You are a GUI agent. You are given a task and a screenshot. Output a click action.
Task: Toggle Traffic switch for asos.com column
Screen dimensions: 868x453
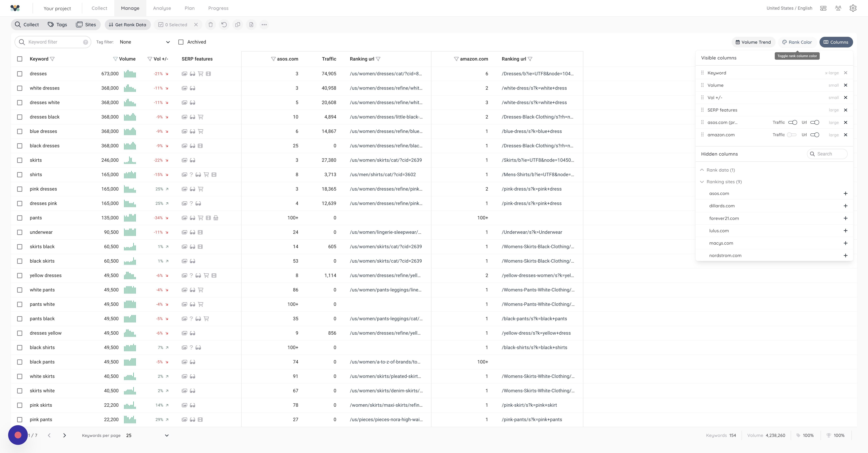point(793,122)
